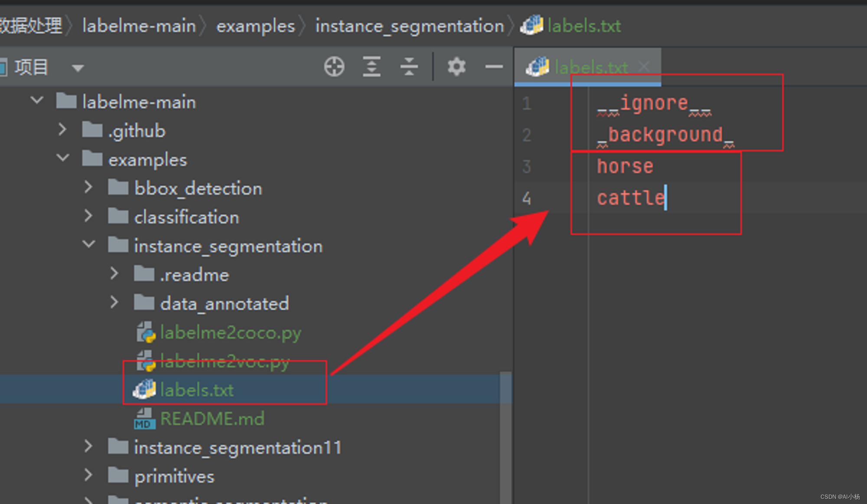This screenshot has width=867, height=504.
Task: Open the project view dropdown arrow
Action: tap(78, 68)
